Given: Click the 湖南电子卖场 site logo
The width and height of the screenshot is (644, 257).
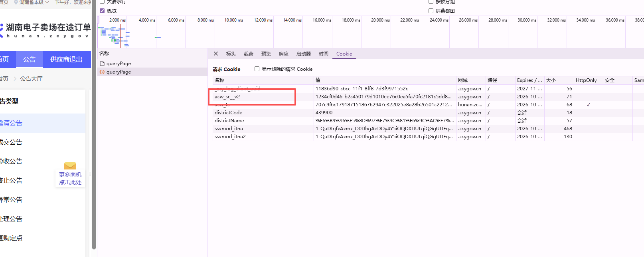Looking at the screenshot, I should point(45,31).
